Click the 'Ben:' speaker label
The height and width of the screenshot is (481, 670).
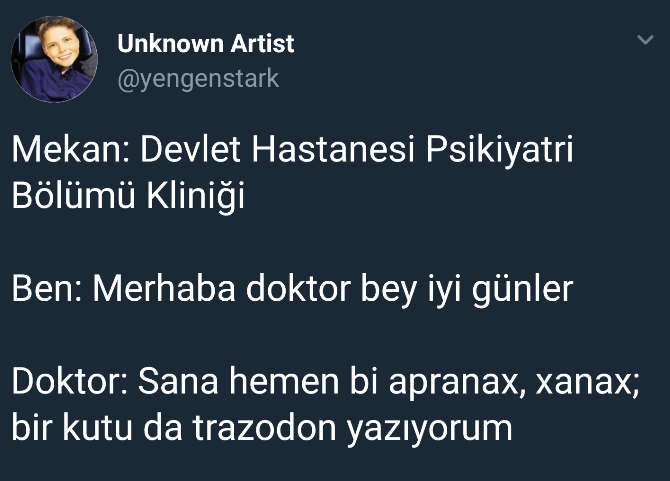coord(47,289)
